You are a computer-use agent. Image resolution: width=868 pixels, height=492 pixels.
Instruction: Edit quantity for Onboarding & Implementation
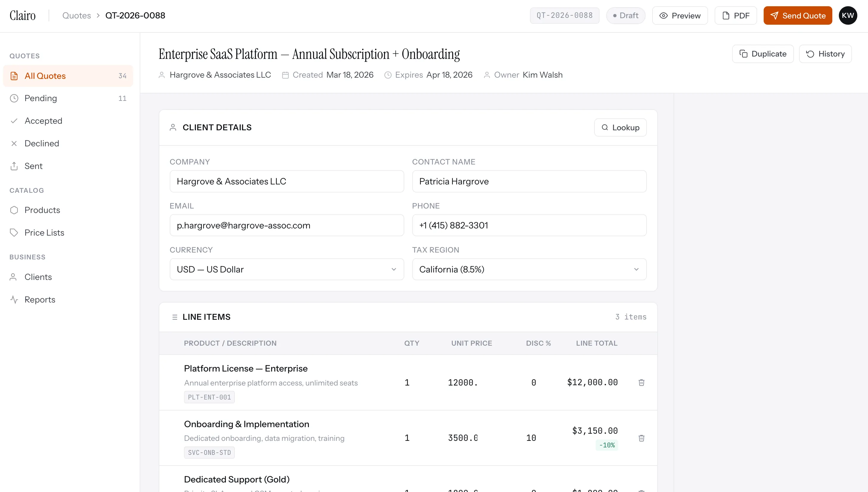407,438
